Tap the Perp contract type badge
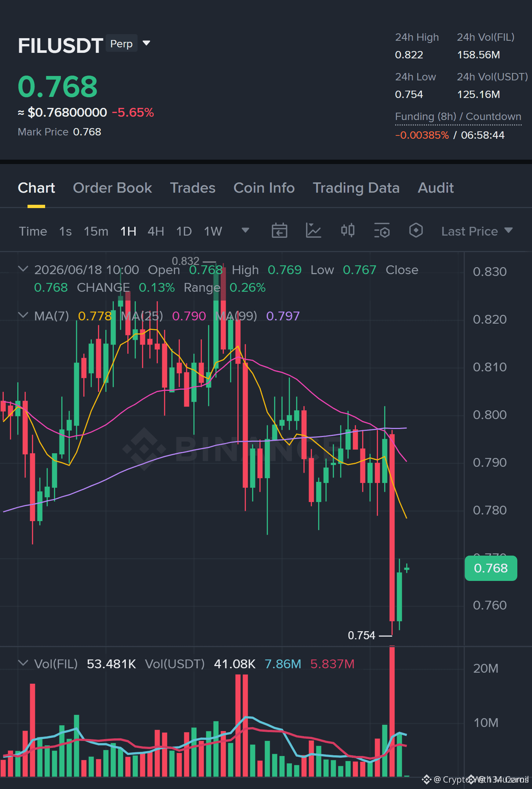The width and height of the screenshot is (532, 789). [x=121, y=43]
